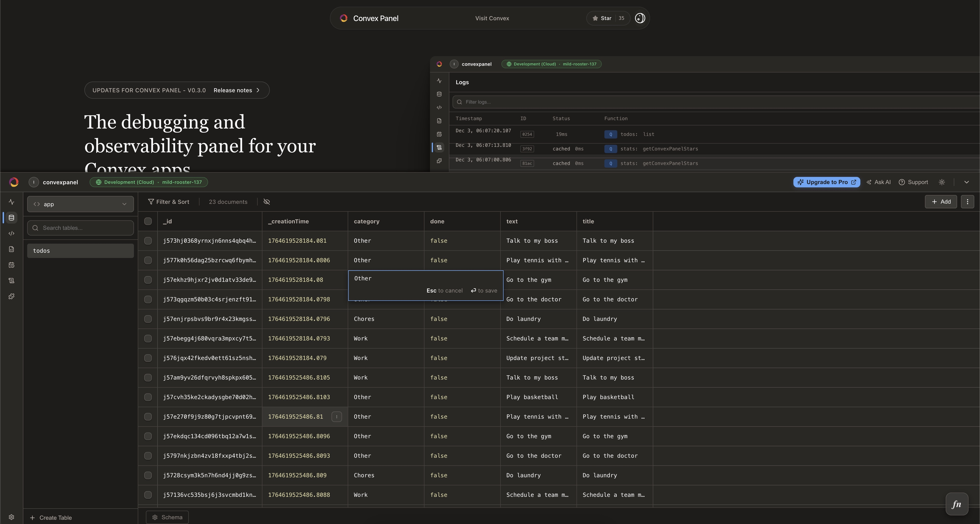Screen dimensions: 980x524
Task: Open the Logs icon in sidebar
Action: [x=11, y=280]
